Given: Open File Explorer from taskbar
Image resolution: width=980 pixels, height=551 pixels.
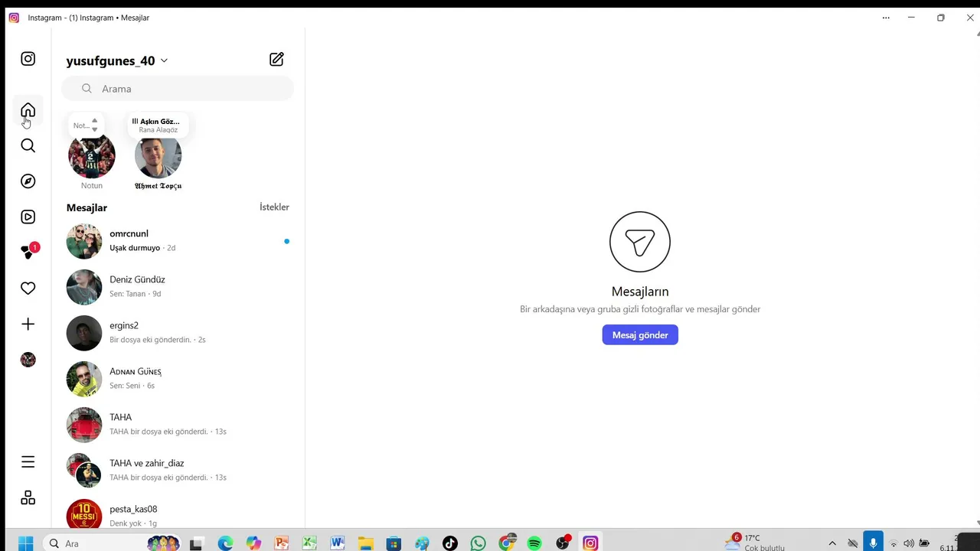Looking at the screenshot, I should click(x=365, y=543).
